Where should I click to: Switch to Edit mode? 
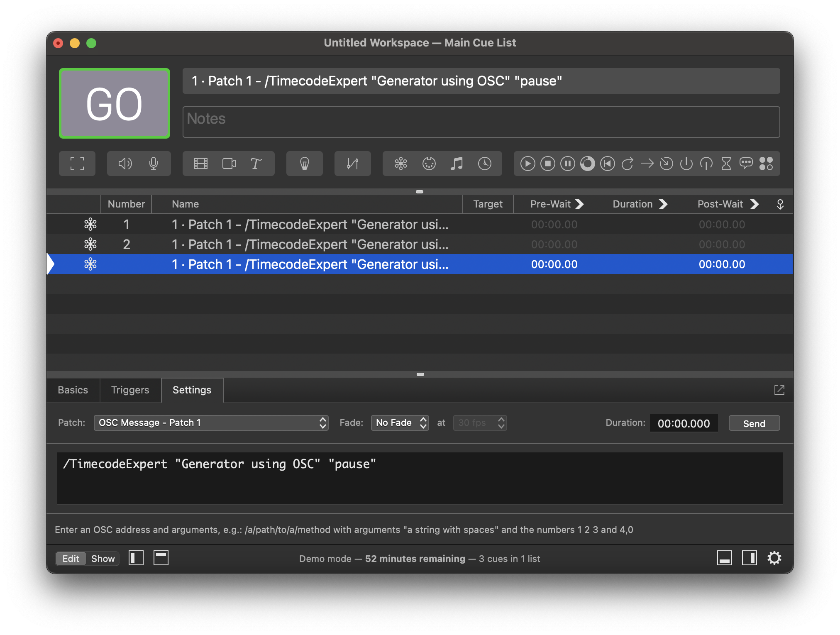[71, 559]
